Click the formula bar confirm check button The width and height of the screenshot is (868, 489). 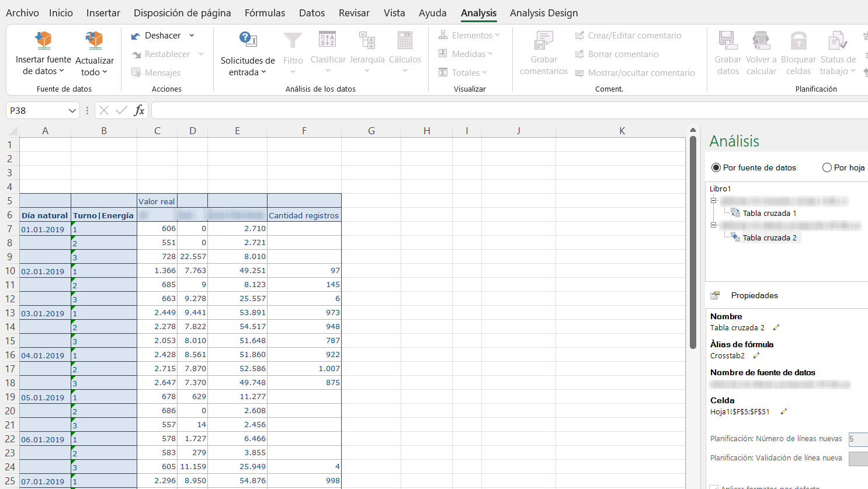point(121,110)
